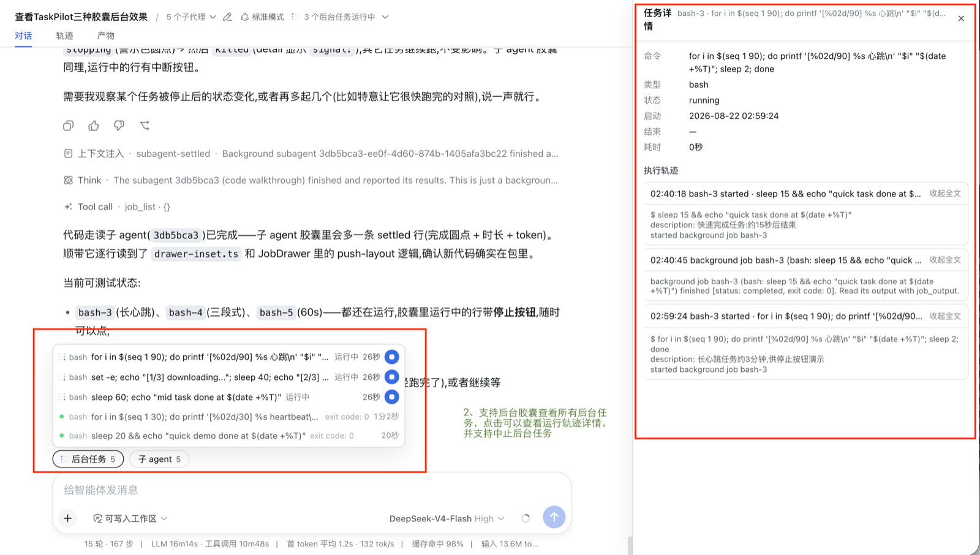Open the DeepSeek-V4-Flash model dropdown
The image size is (980, 555).
click(x=447, y=518)
